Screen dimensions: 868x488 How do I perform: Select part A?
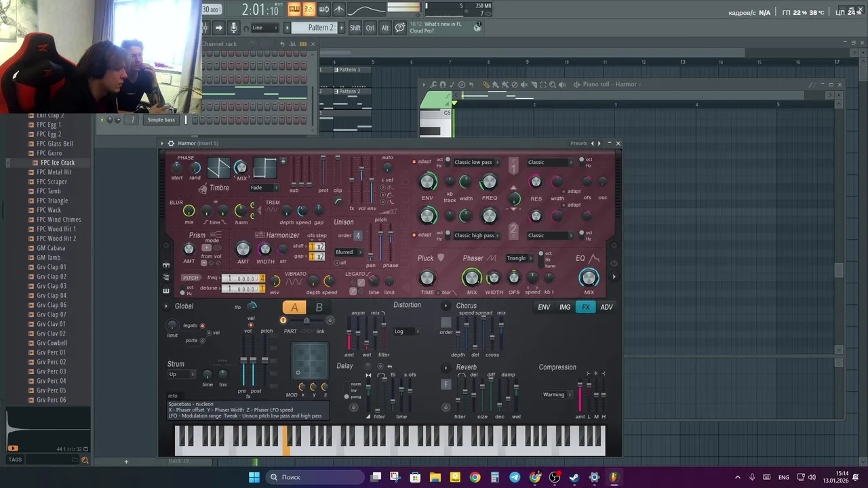click(x=294, y=307)
